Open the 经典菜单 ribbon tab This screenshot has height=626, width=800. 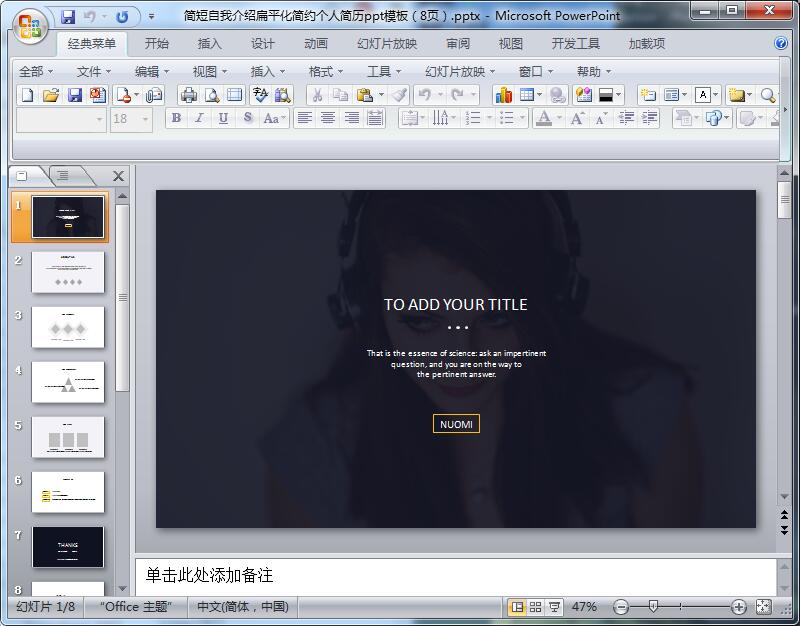(92, 43)
